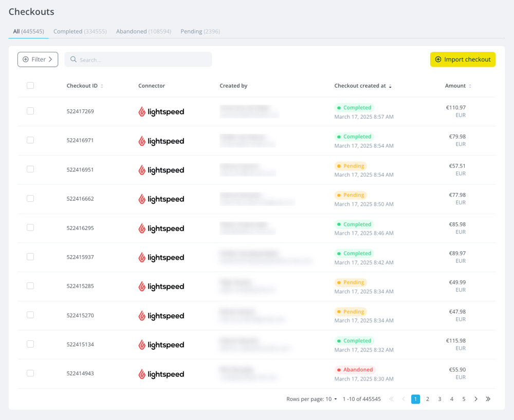This screenshot has height=420, width=514.
Task: Sort by Amount column arrows
Action: (x=470, y=86)
